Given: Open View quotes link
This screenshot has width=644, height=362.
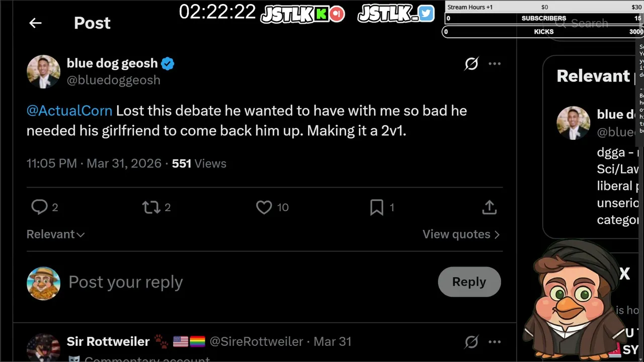Looking at the screenshot, I should [x=461, y=234].
